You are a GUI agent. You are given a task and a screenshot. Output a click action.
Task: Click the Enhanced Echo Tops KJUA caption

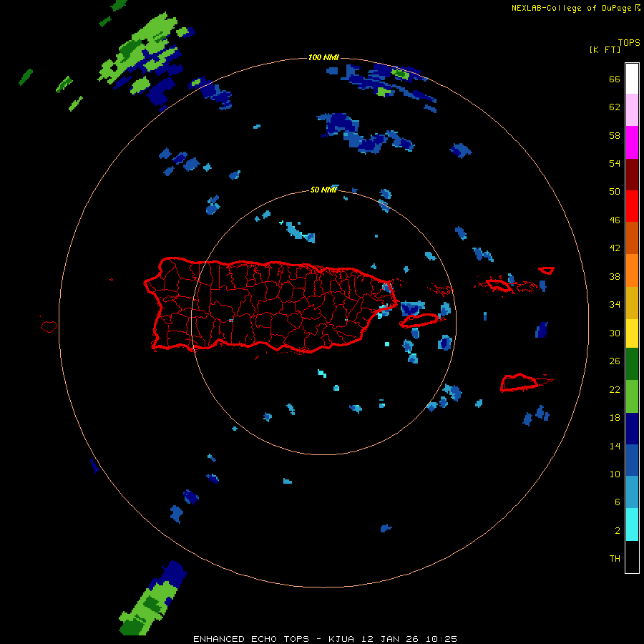(325, 639)
